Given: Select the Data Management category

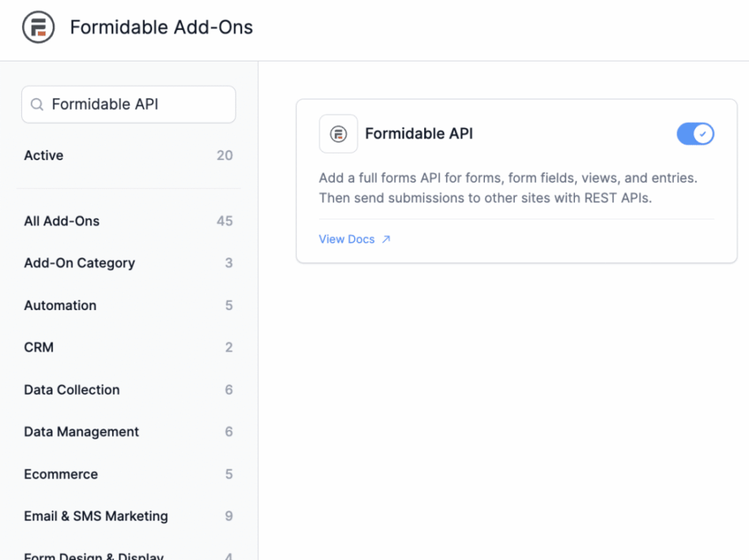Looking at the screenshot, I should (x=129, y=431).
